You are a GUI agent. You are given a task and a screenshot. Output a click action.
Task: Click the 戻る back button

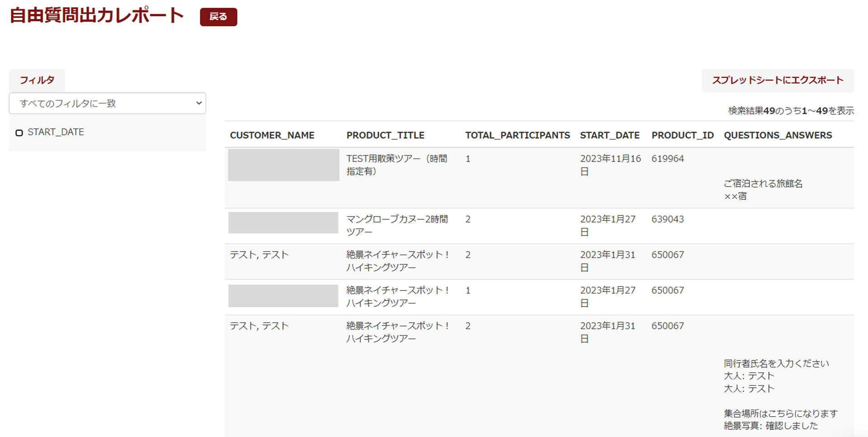click(x=218, y=17)
